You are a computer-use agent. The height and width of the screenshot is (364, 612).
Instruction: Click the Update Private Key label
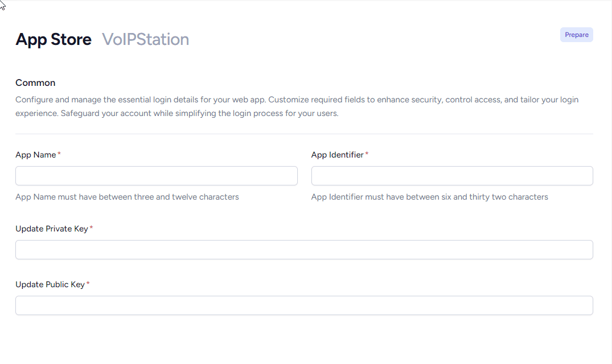51,229
